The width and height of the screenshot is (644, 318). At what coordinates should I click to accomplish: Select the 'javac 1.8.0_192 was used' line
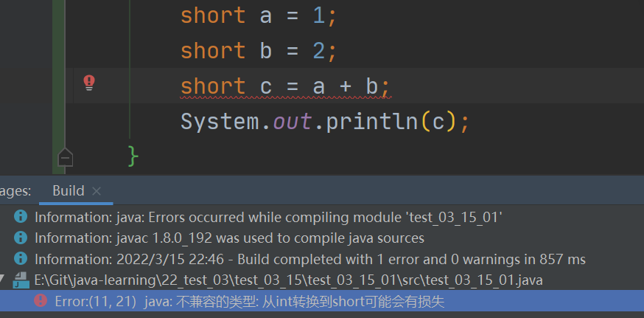click(229, 238)
